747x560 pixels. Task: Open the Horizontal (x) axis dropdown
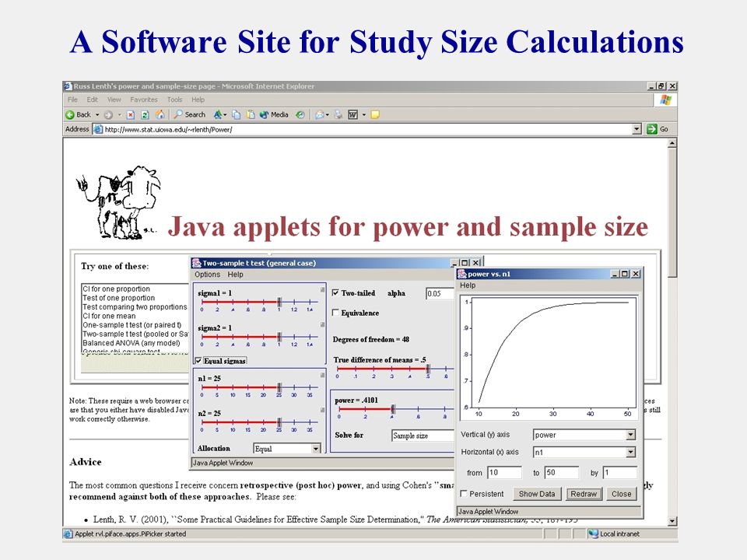[584, 452]
